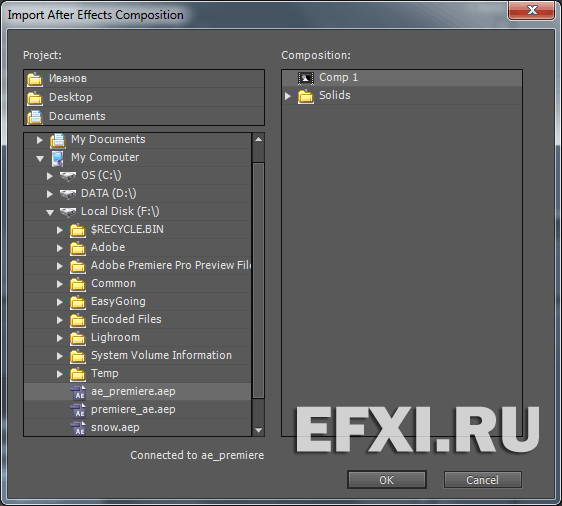The height and width of the screenshot is (506, 562).
Task: Expand Adobe Premiere Pro Preview Files node
Action: click(x=60, y=266)
